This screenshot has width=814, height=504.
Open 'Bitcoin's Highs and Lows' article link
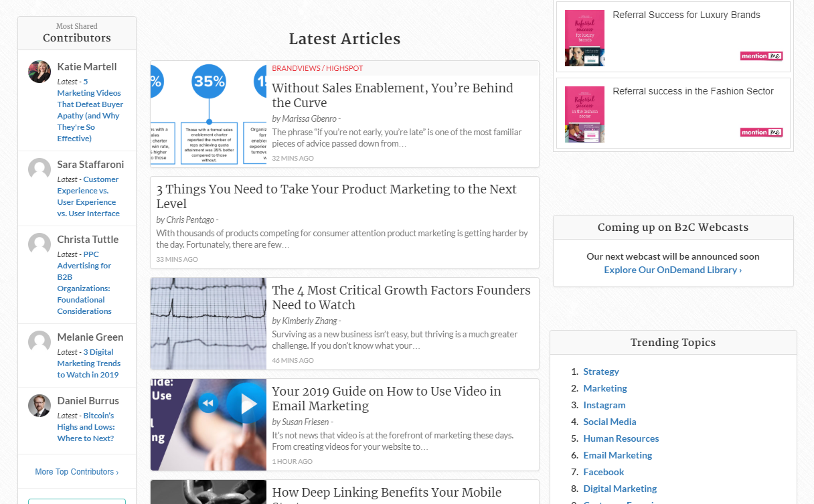click(86, 427)
